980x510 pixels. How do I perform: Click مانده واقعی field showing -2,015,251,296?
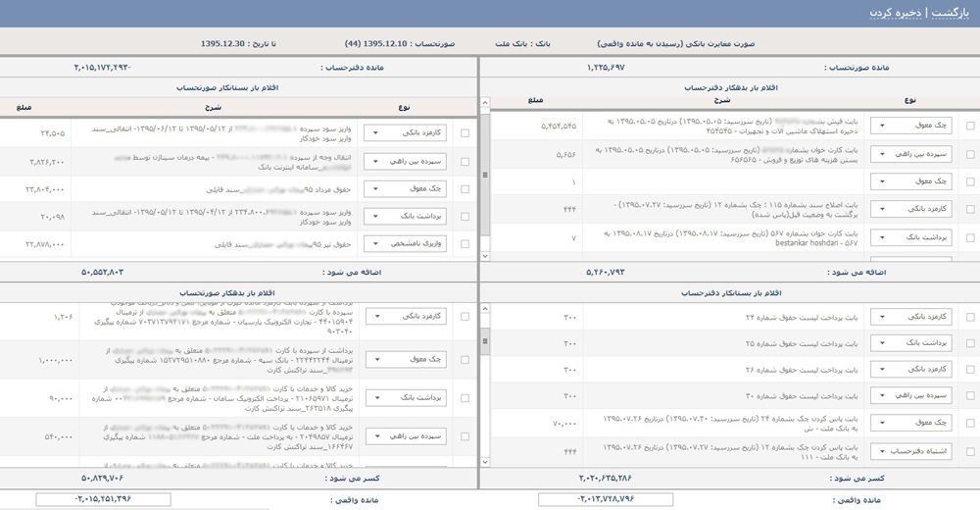[103, 499]
